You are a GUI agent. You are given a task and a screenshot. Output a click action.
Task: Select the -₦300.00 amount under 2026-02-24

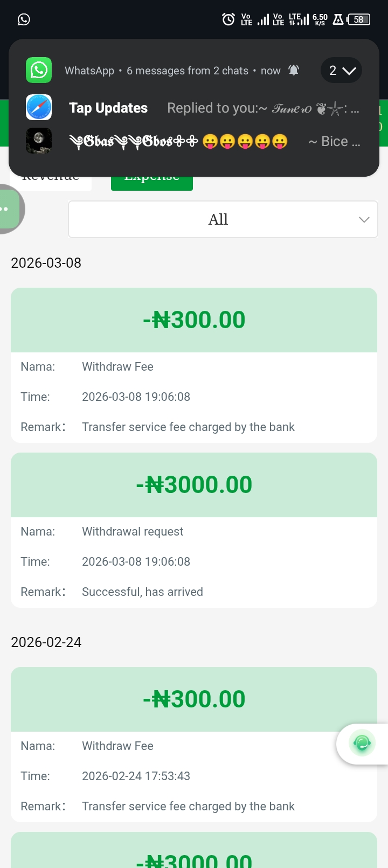click(194, 699)
